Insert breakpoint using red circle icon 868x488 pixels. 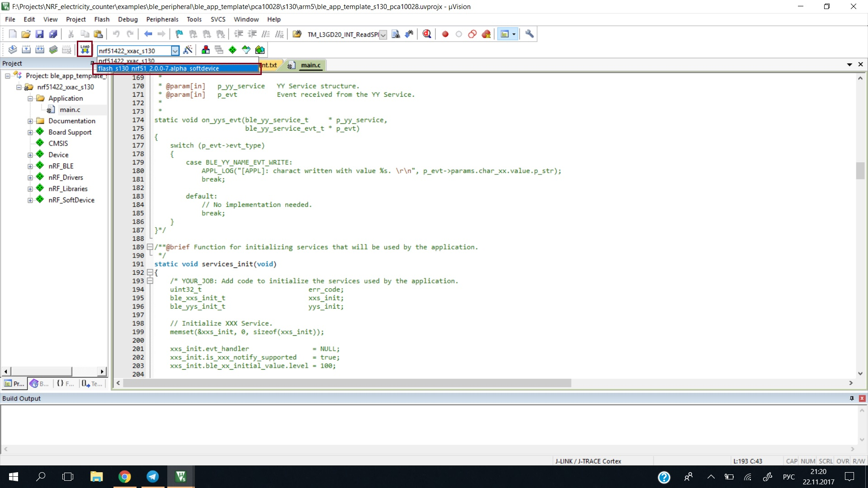tap(445, 34)
